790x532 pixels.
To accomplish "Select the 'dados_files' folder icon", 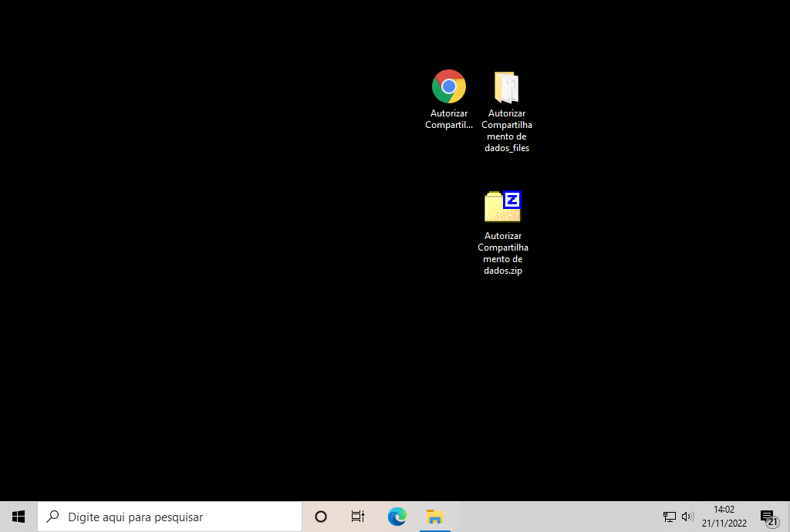I will 506,87.
